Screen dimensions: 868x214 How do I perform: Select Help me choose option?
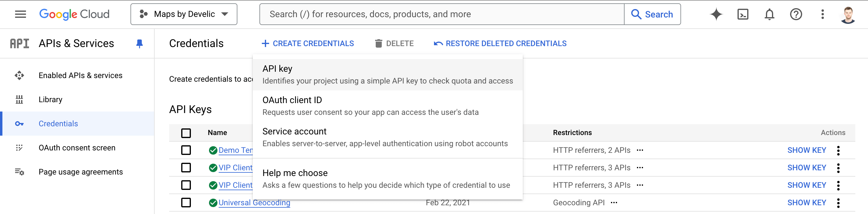tap(387, 179)
